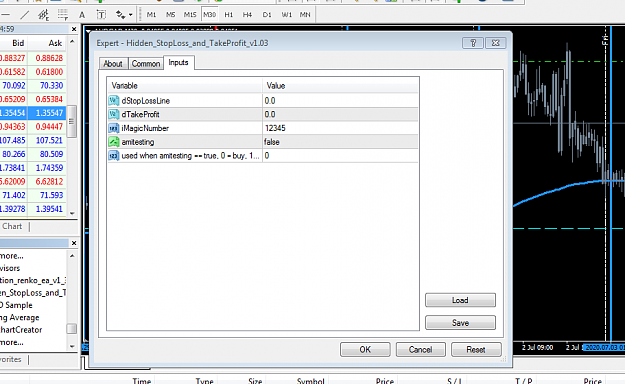
Task: Switch to the D1 timeframe
Action: coord(267,15)
